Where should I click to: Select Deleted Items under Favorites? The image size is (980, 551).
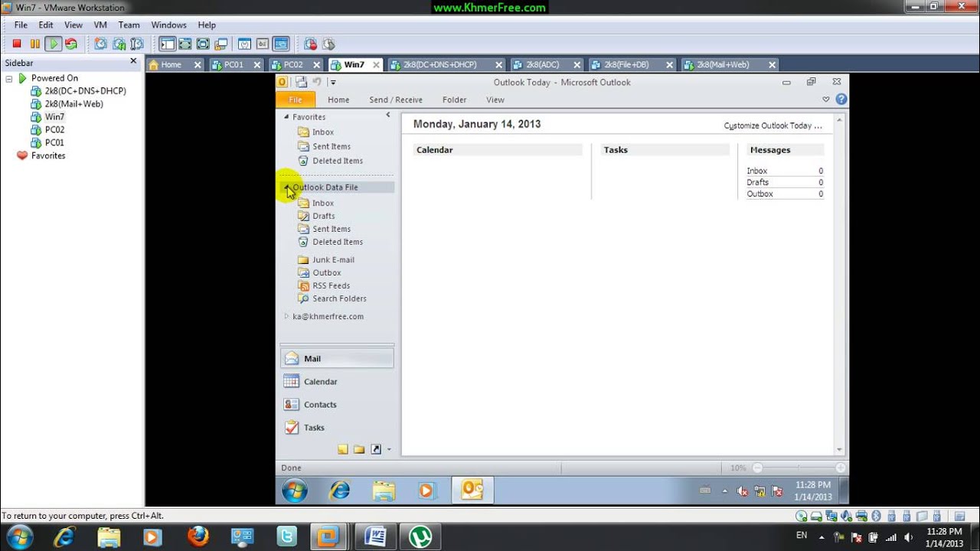[x=338, y=161]
